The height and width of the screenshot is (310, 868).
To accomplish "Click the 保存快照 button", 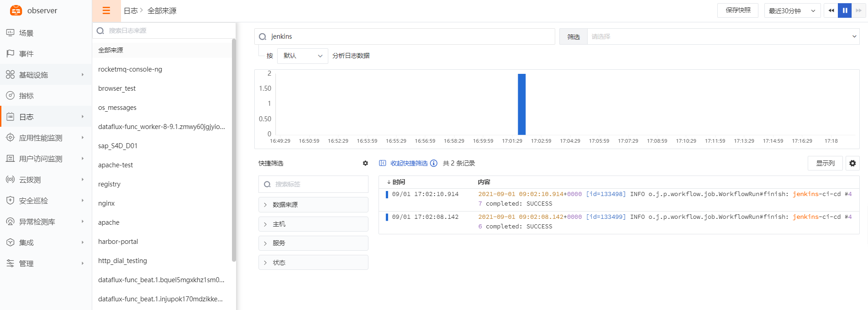I will tap(737, 10).
